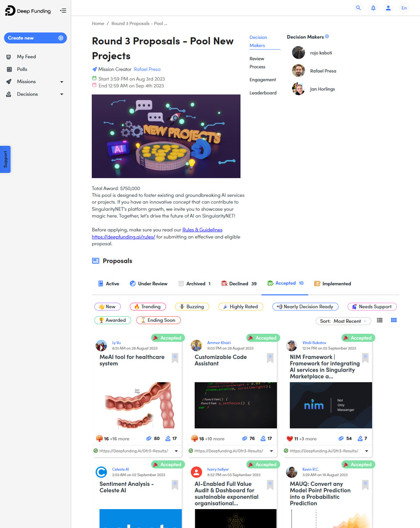The height and width of the screenshot is (528, 420).
Task: Open the Rules & Guidelines link
Action: tap(202, 230)
